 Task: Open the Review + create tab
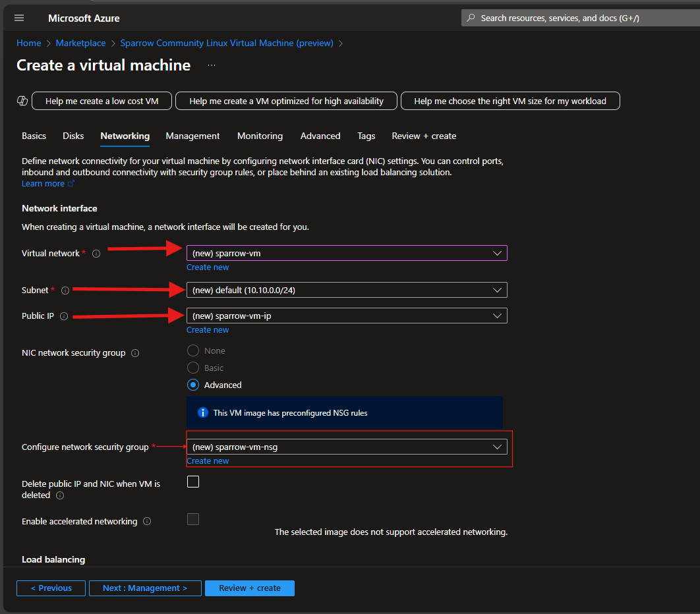(424, 136)
